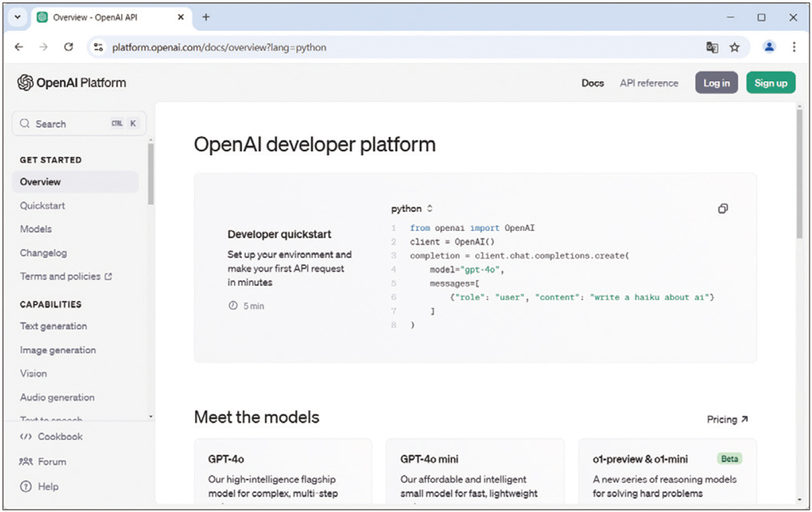Image resolution: width=812 pixels, height=512 pixels.
Task: Open the browser profile avatar
Action: 768,48
